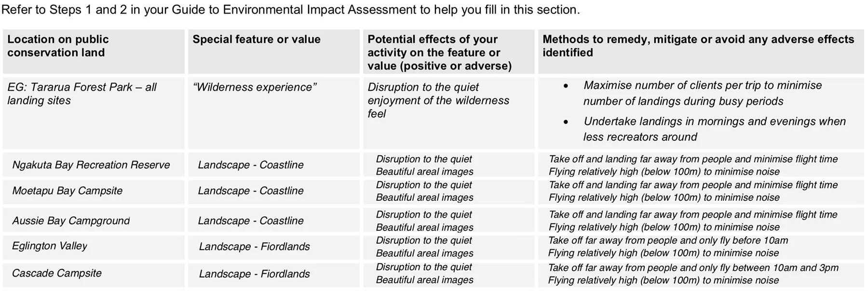The width and height of the screenshot is (868, 291).
Task: Select Landscape - Fiordlands in Cascade Campsite row
Action: tap(254, 274)
